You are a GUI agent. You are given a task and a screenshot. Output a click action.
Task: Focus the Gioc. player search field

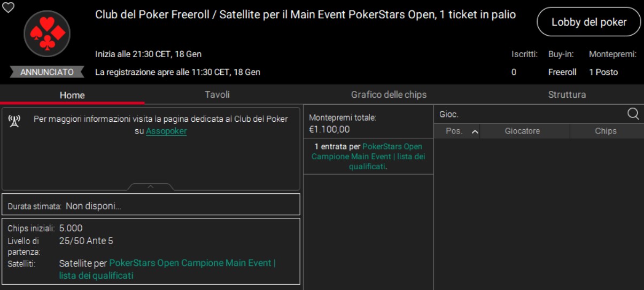pyautogui.click(x=529, y=114)
